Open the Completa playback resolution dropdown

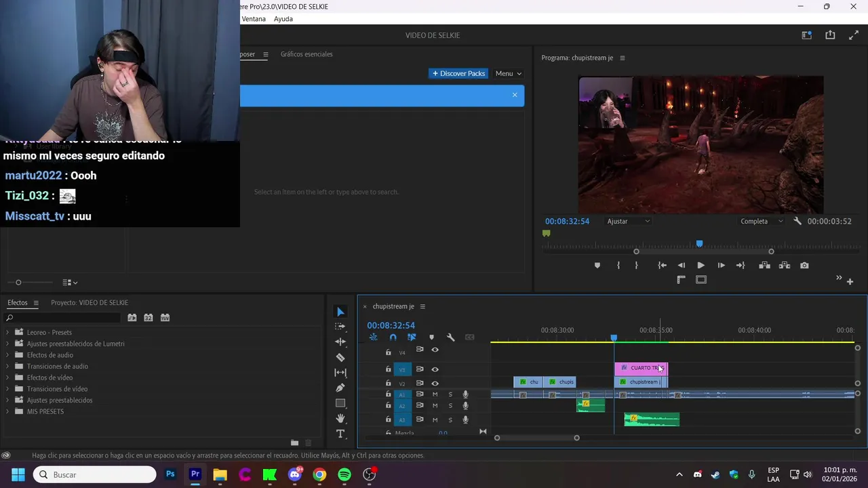click(762, 221)
